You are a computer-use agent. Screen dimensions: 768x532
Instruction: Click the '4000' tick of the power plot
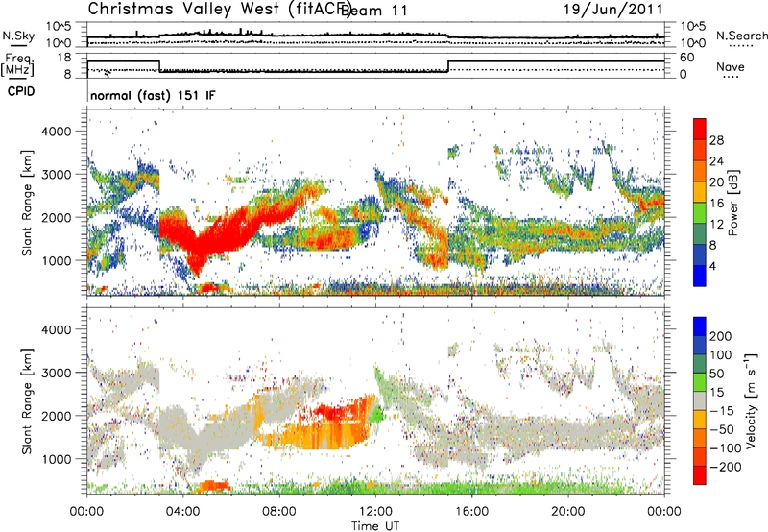56,132
